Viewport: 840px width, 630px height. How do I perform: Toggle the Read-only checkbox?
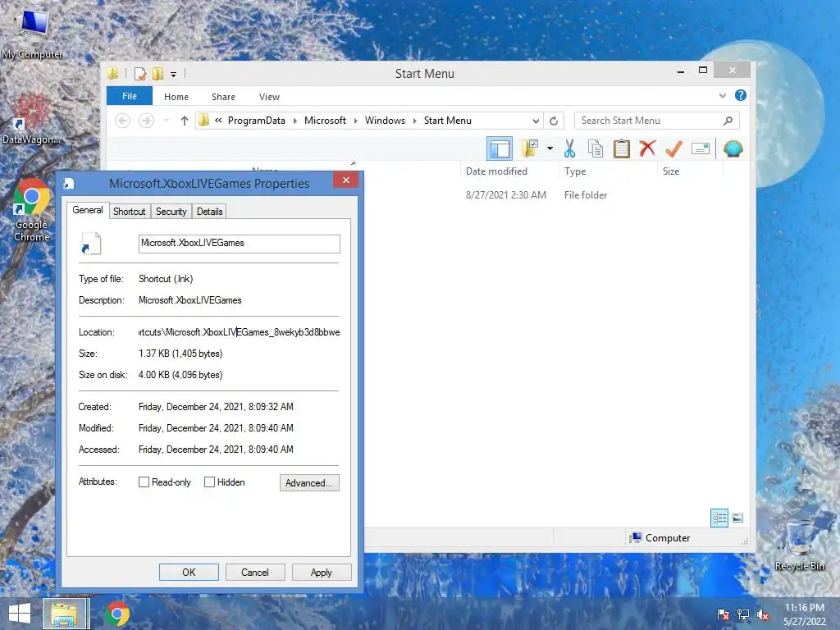pos(144,482)
